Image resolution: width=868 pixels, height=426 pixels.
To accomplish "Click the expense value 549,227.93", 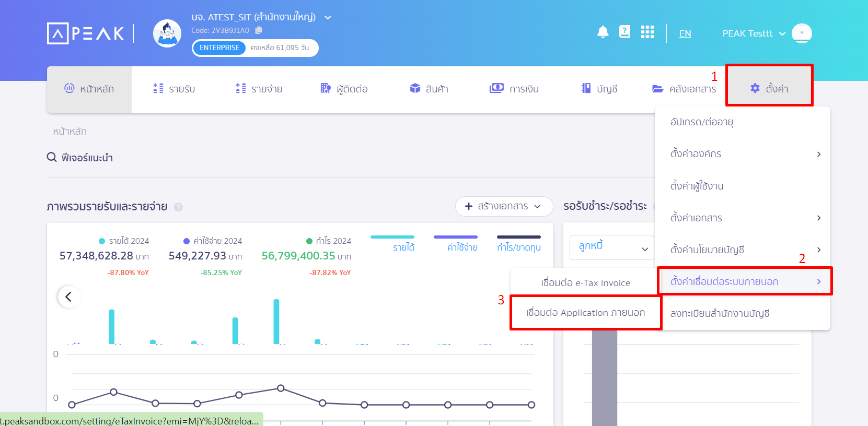I will [198, 256].
